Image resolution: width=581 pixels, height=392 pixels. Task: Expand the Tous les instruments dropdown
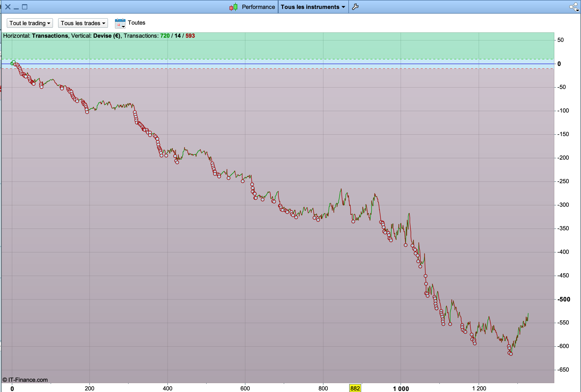(x=313, y=7)
